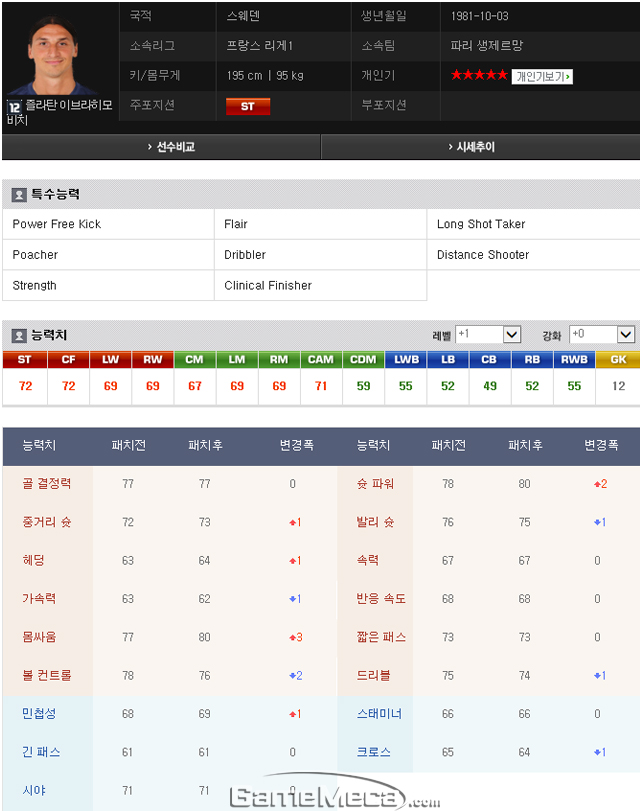Click the blue -1 change for 가속력
640x811 pixels.
coord(295,599)
